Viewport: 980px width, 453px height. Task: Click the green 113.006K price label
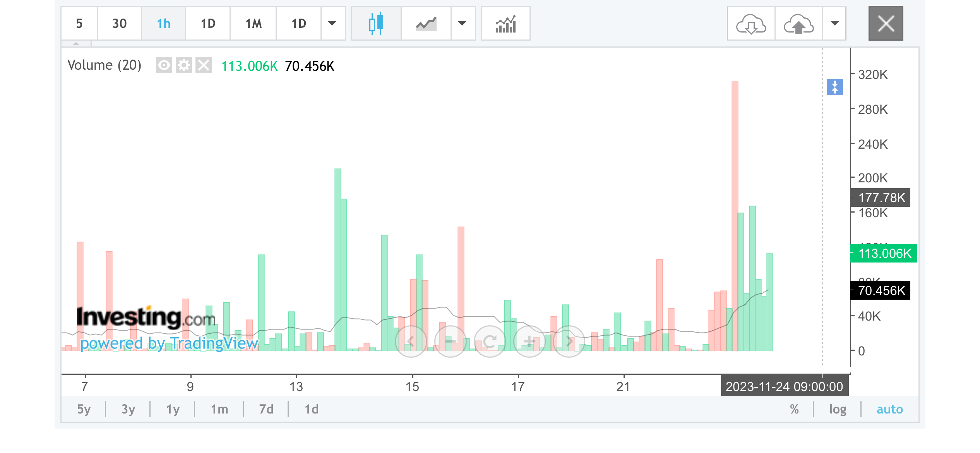click(884, 254)
